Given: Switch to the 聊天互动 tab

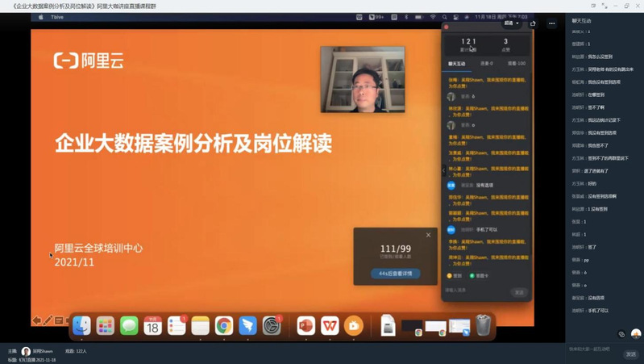Looking at the screenshot, I should [459, 63].
